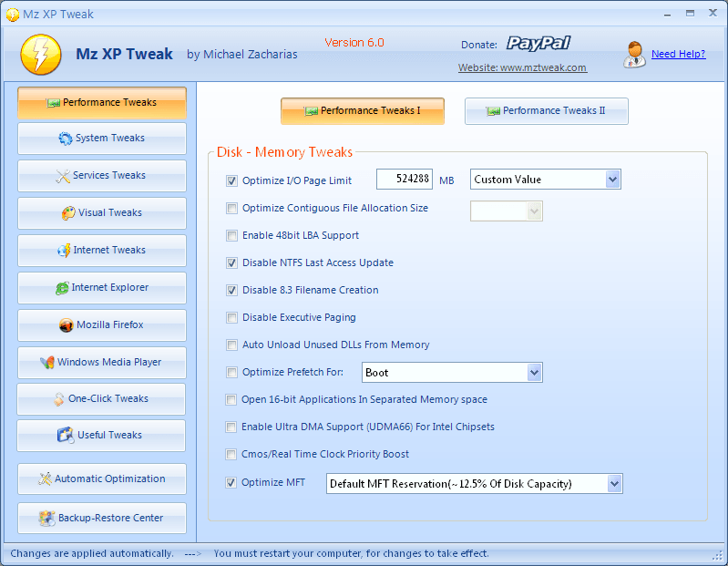Click the Services Tweaks tools icon
This screenshot has height=566, width=728.
pyautogui.click(x=63, y=176)
